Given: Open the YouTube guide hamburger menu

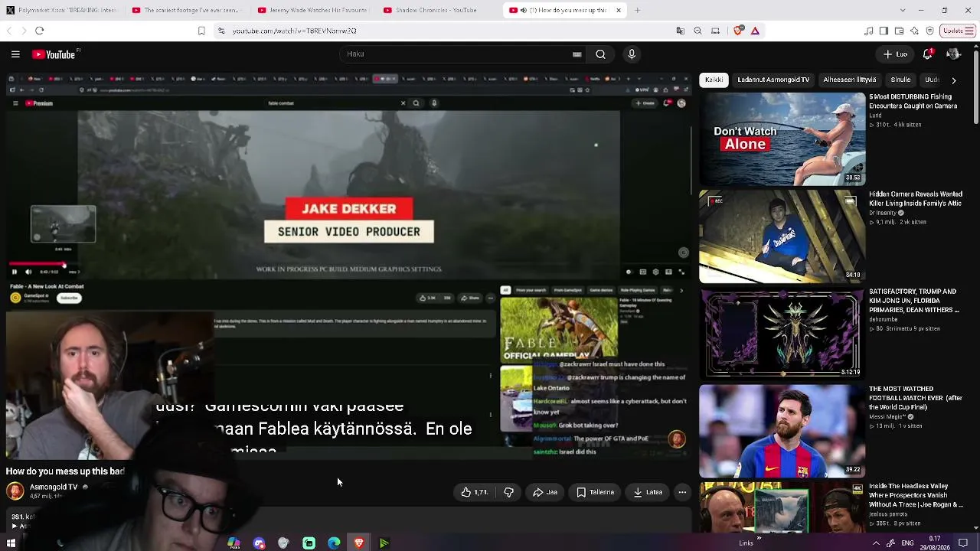Looking at the screenshot, I should click(15, 54).
